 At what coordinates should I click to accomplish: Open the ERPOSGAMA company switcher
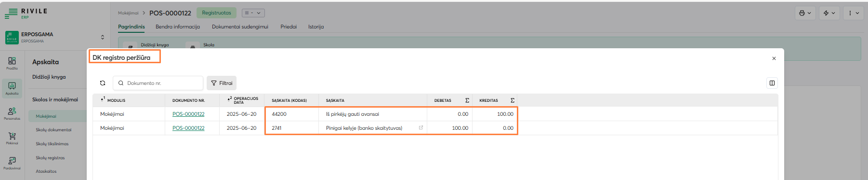click(55, 37)
